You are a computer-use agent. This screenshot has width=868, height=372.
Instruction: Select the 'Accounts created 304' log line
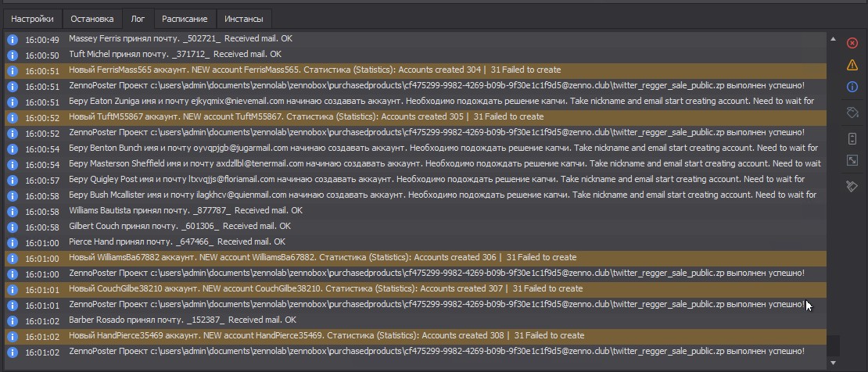[415, 70]
